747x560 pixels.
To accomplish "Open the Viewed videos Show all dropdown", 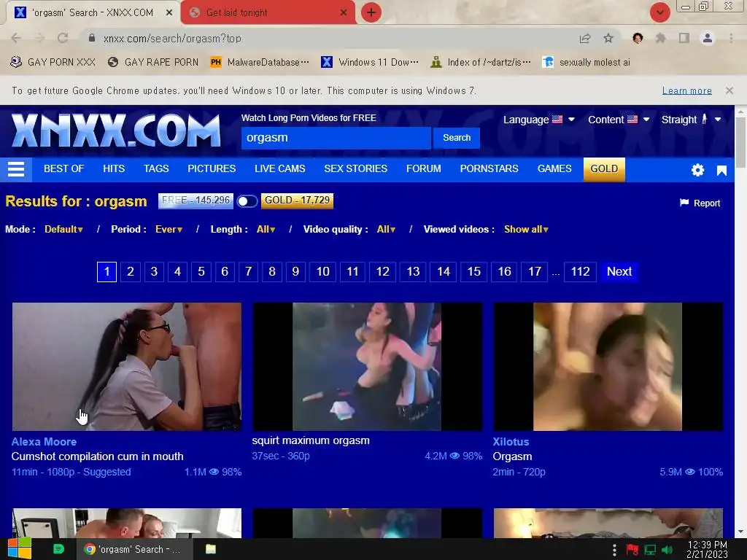I will pyautogui.click(x=526, y=229).
